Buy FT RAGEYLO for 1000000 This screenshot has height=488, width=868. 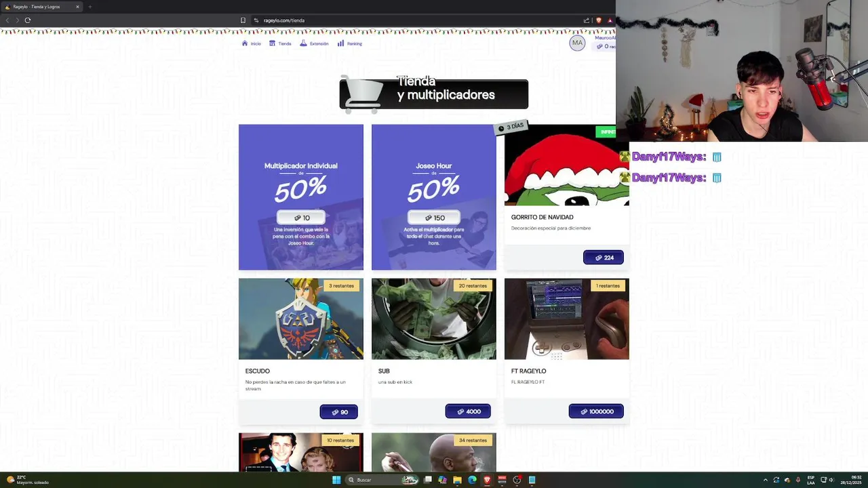[x=596, y=411]
